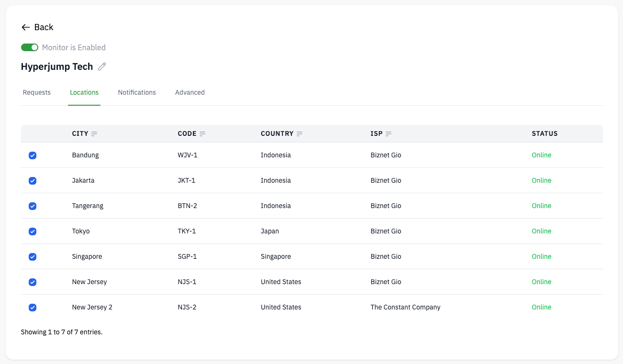Viewport: 623px width, 364px height.
Task: Uncheck the Singapore location checkbox
Action: [33, 257]
